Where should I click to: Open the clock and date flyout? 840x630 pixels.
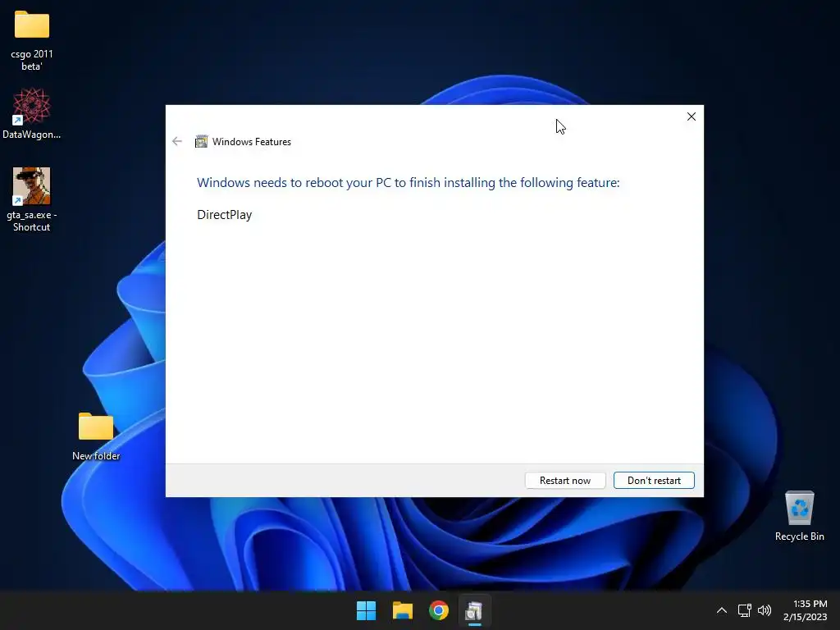point(806,610)
